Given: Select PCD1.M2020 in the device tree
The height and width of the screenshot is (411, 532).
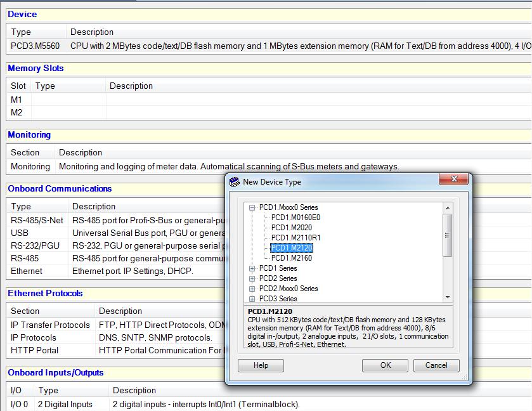Looking at the screenshot, I should [x=292, y=228].
